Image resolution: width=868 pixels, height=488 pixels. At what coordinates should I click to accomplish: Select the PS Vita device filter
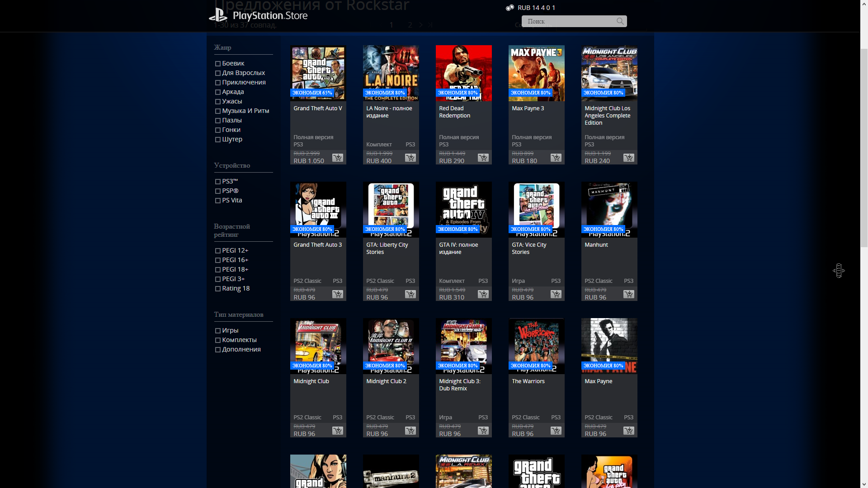click(x=218, y=201)
